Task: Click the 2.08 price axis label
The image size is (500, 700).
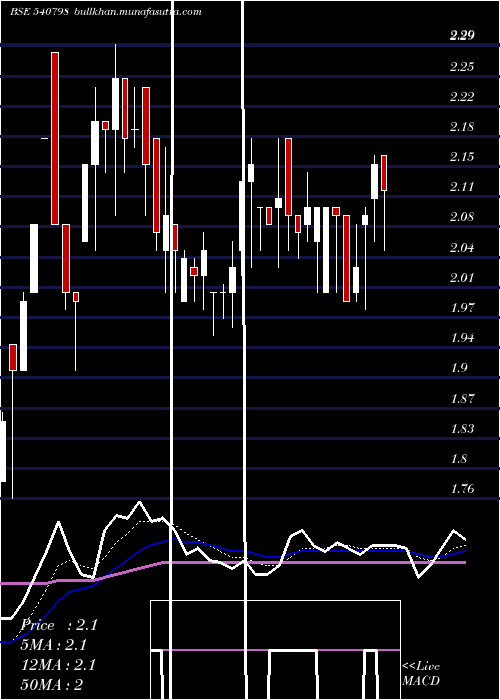Action: (x=462, y=217)
